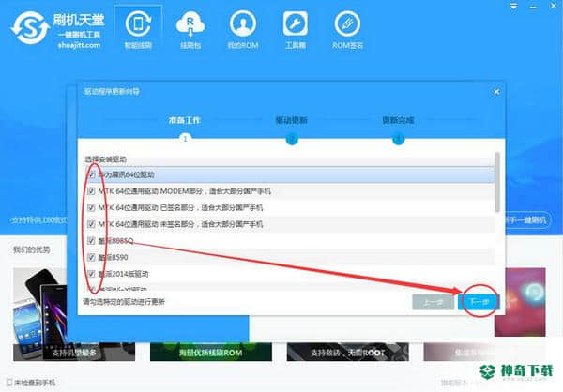Open the 线刷包 cloud download icon

(x=190, y=29)
